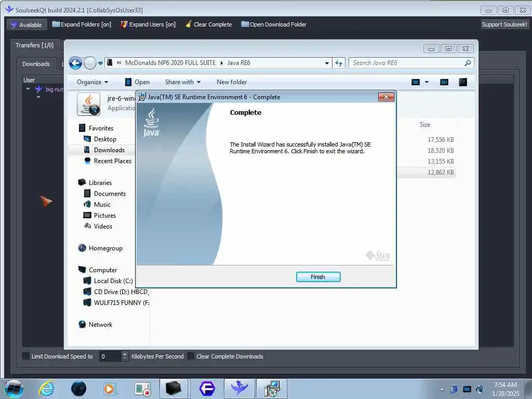Select Network in navigation pane
532x399 pixels.
[x=100, y=325]
